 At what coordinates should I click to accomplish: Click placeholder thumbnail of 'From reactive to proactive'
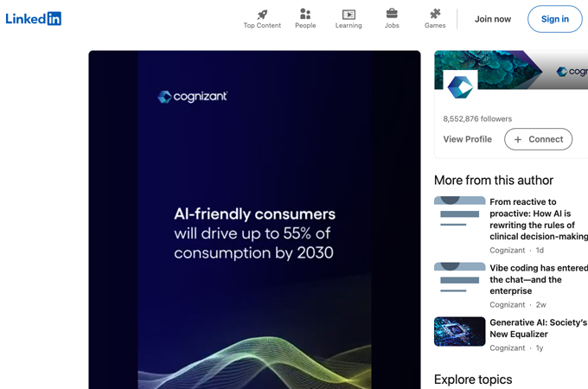pyautogui.click(x=460, y=211)
